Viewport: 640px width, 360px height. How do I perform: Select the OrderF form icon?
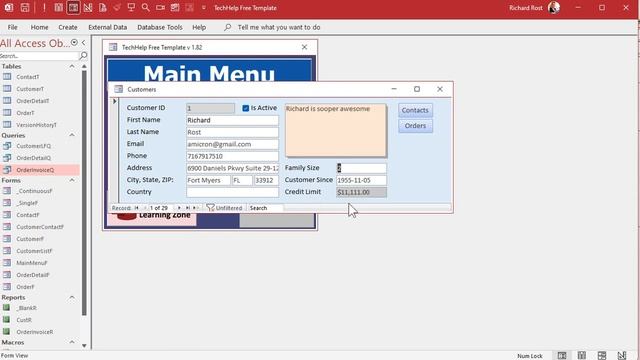pos(7,287)
